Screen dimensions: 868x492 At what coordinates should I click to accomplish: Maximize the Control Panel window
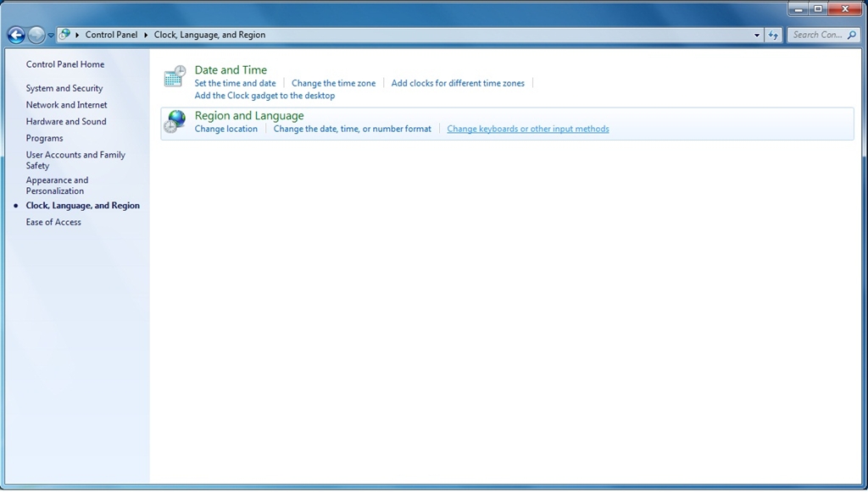point(818,8)
